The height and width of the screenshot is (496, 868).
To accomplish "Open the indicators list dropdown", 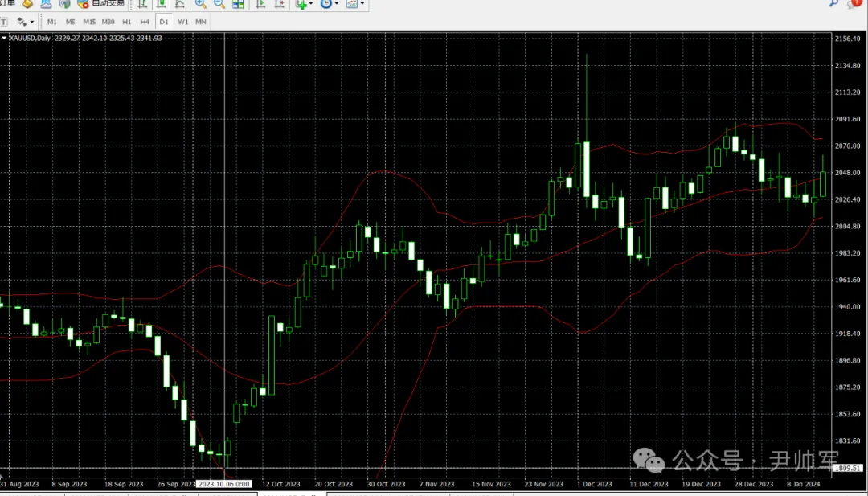I will (x=305, y=4).
